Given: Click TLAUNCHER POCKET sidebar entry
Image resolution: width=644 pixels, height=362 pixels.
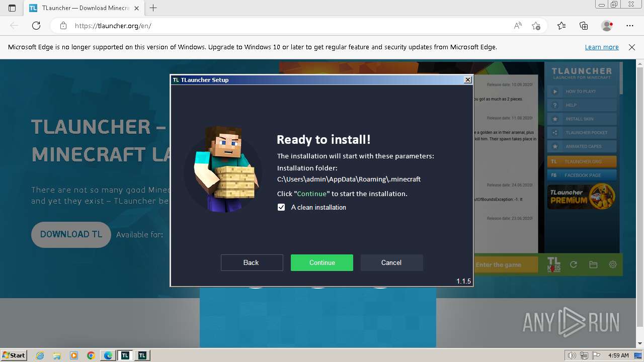Looking at the screenshot, I should pyautogui.click(x=582, y=133).
